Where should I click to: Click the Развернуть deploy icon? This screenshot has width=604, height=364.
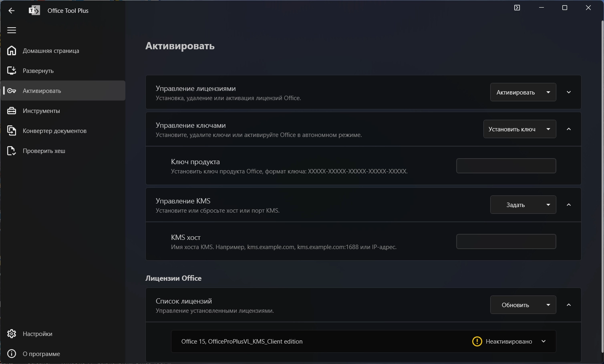tap(12, 70)
